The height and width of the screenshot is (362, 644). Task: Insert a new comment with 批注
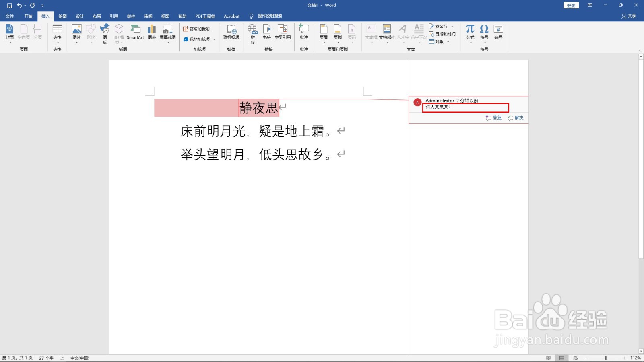(303, 32)
